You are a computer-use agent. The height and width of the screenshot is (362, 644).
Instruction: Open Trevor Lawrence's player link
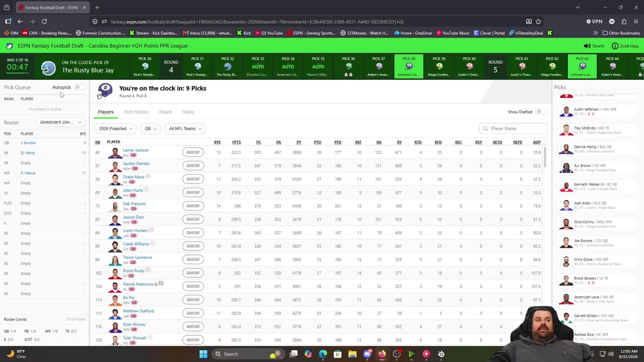tap(137, 257)
